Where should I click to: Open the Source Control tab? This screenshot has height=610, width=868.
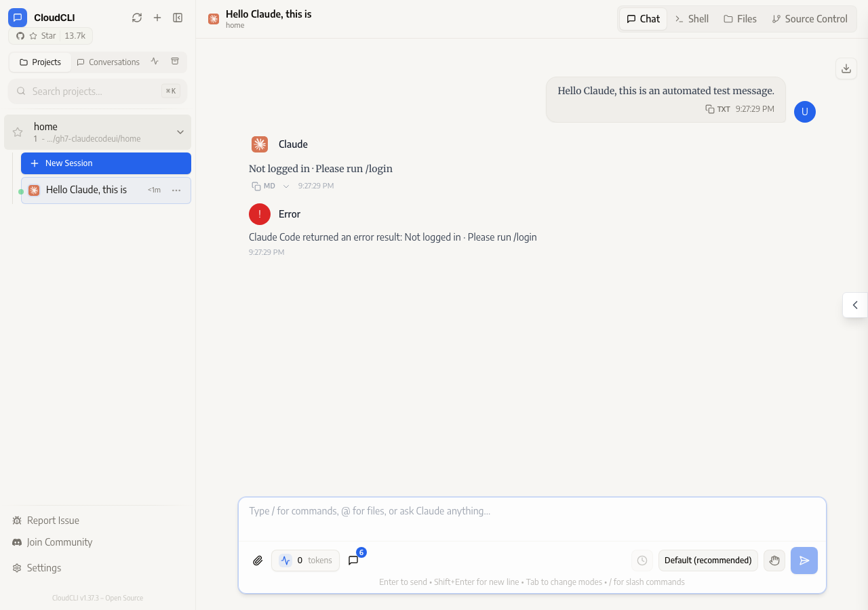[810, 19]
